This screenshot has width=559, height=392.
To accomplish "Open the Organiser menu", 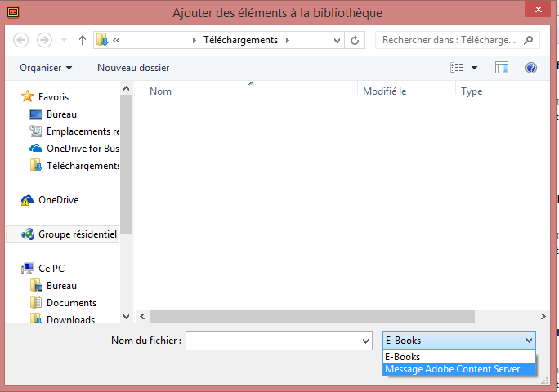I will 46,68.
